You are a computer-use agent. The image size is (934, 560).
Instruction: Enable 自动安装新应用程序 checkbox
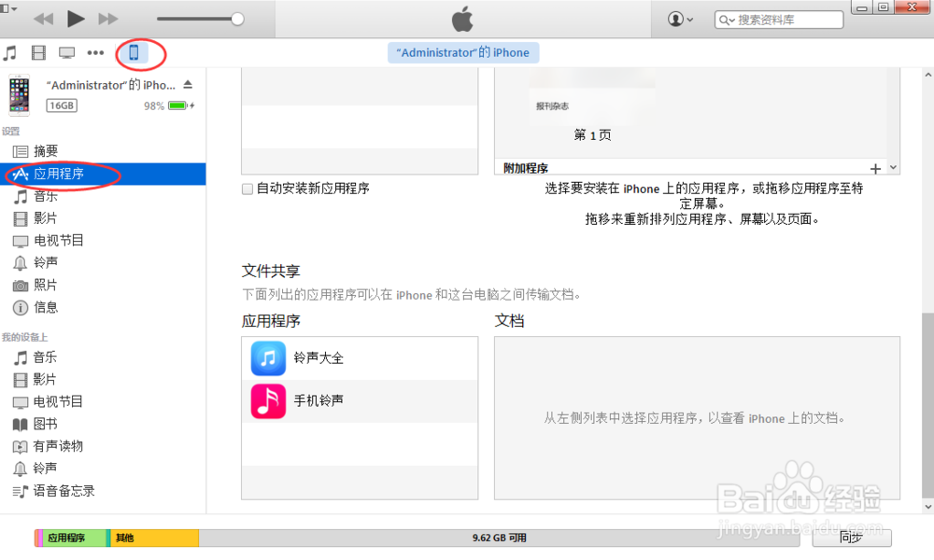pyautogui.click(x=248, y=189)
